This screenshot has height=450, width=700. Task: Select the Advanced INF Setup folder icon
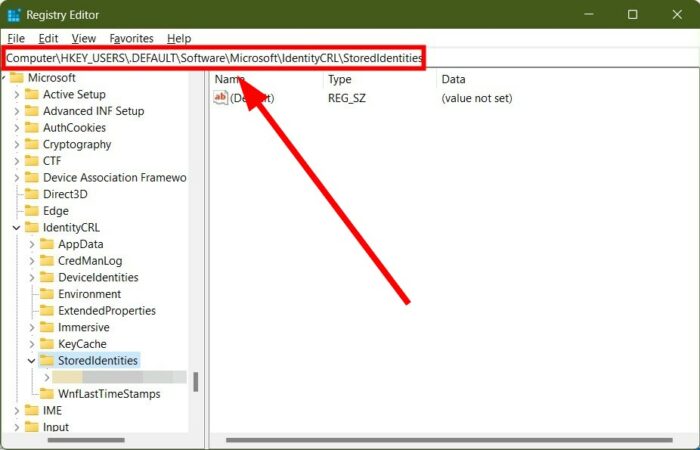(x=32, y=111)
